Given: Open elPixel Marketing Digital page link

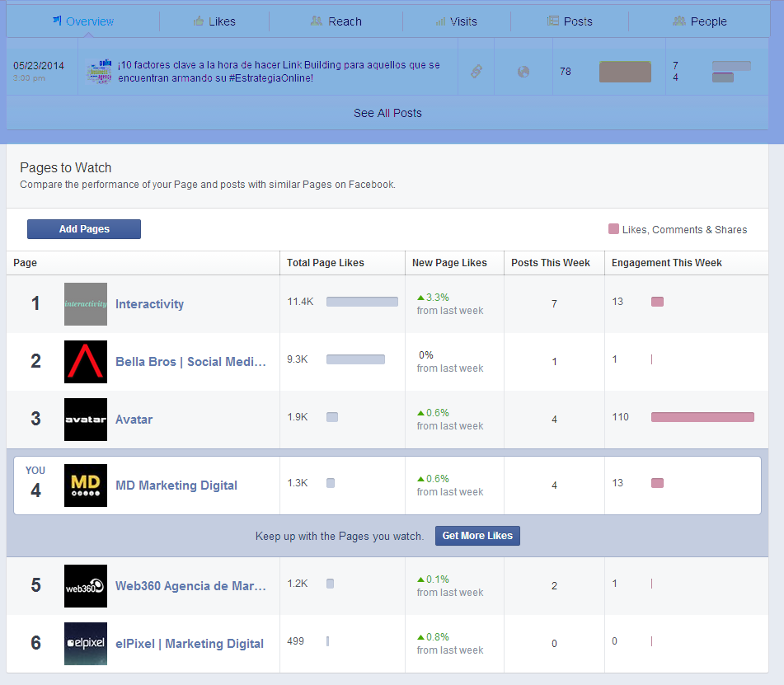Looking at the screenshot, I should (190, 644).
